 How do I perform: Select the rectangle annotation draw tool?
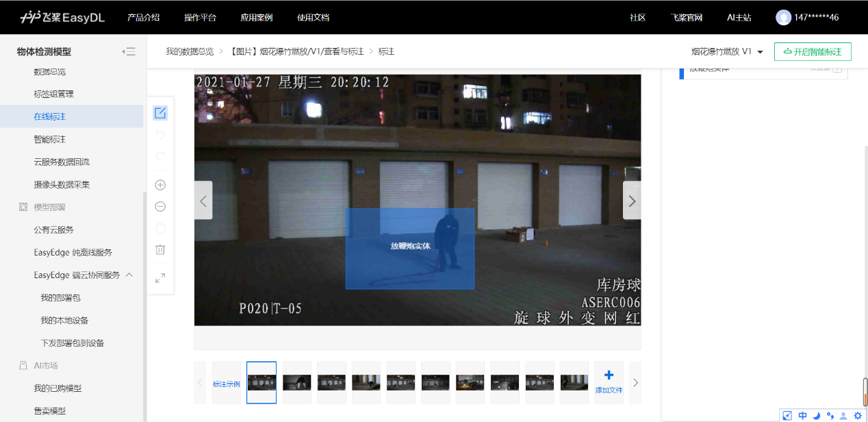160,114
